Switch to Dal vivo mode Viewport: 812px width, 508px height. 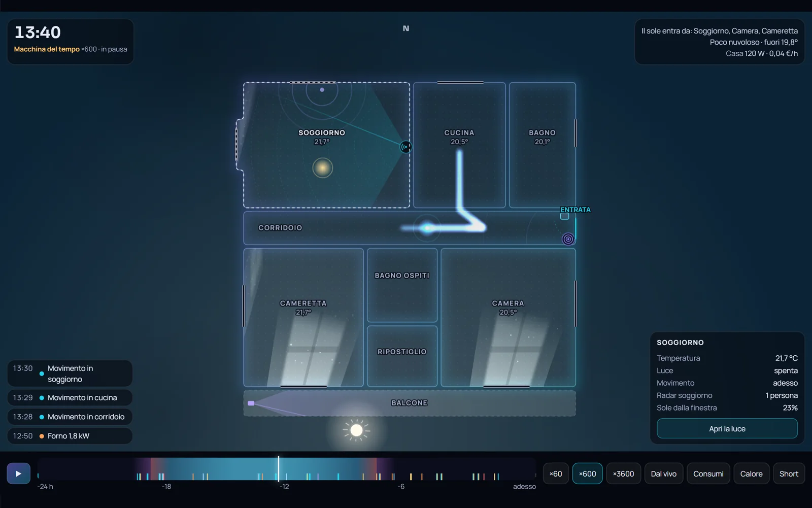[663, 473]
